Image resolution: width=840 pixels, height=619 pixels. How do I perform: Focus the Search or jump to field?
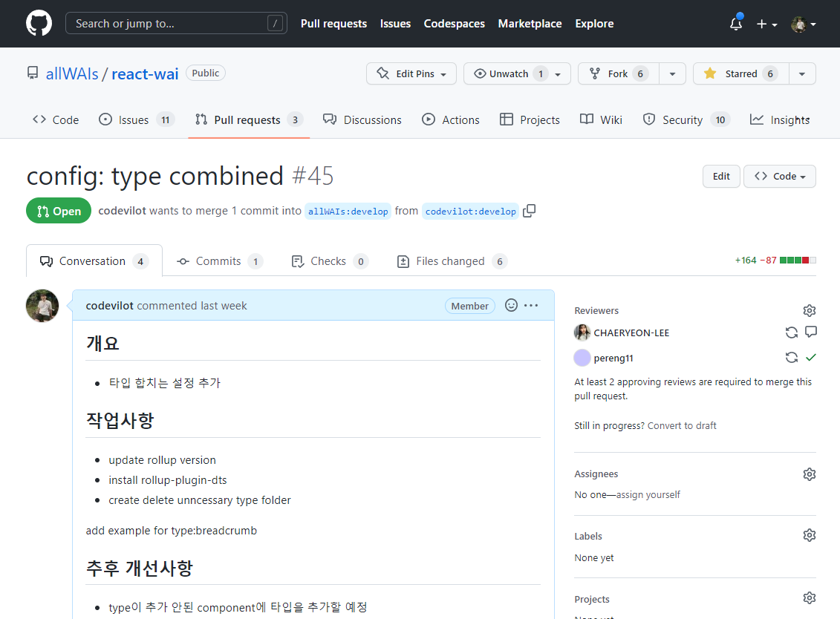tap(176, 24)
